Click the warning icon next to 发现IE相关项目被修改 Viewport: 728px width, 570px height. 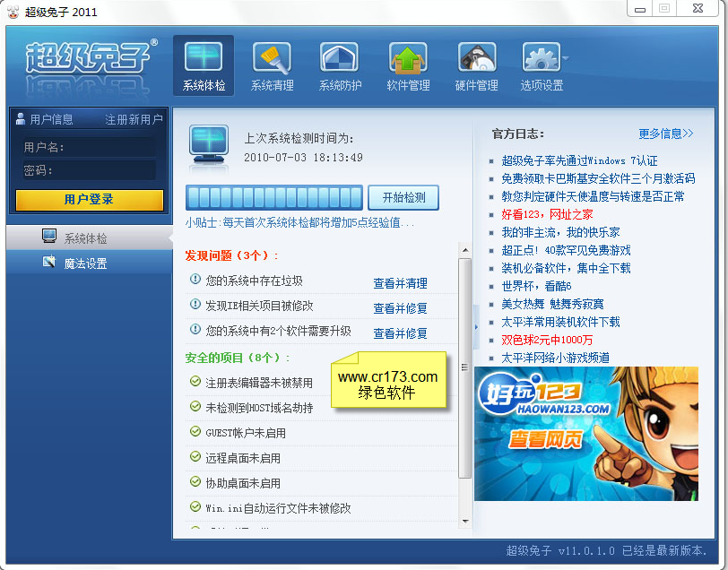point(195,305)
